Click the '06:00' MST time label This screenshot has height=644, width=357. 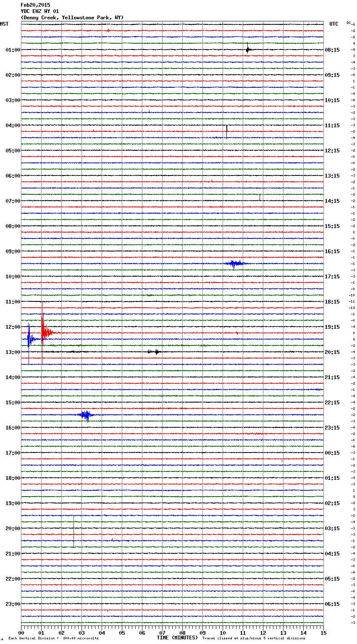point(13,176)
